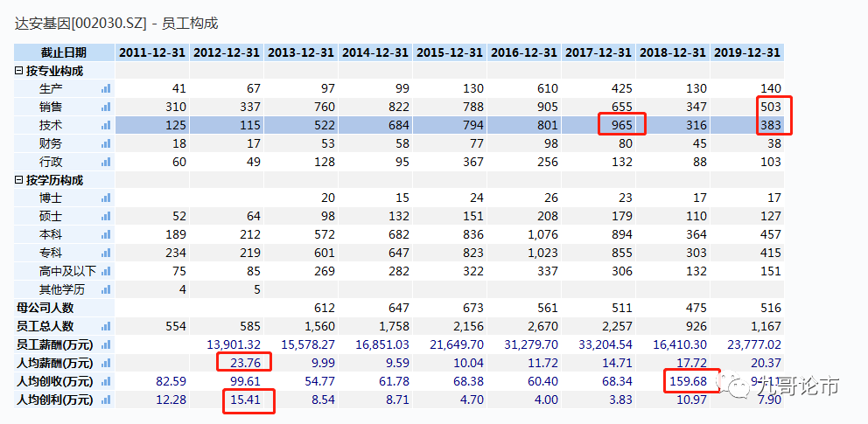The height and width of the screenshot is (424, 868).
Task: Select 208 in the 硕士 row
Action: click(x=547, y=216)
